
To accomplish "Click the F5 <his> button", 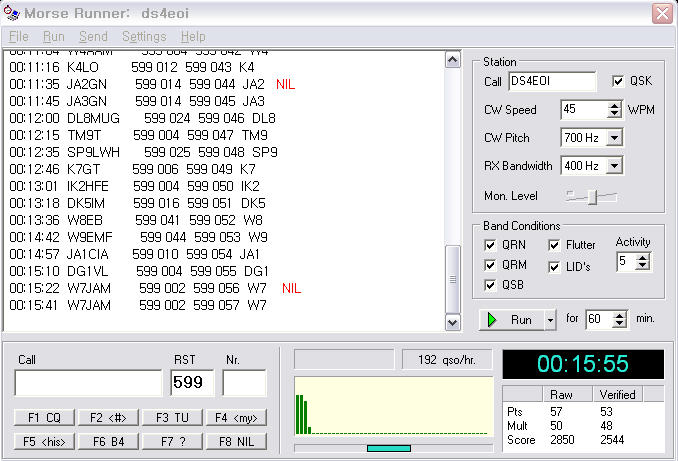I will tap(44, 442).
